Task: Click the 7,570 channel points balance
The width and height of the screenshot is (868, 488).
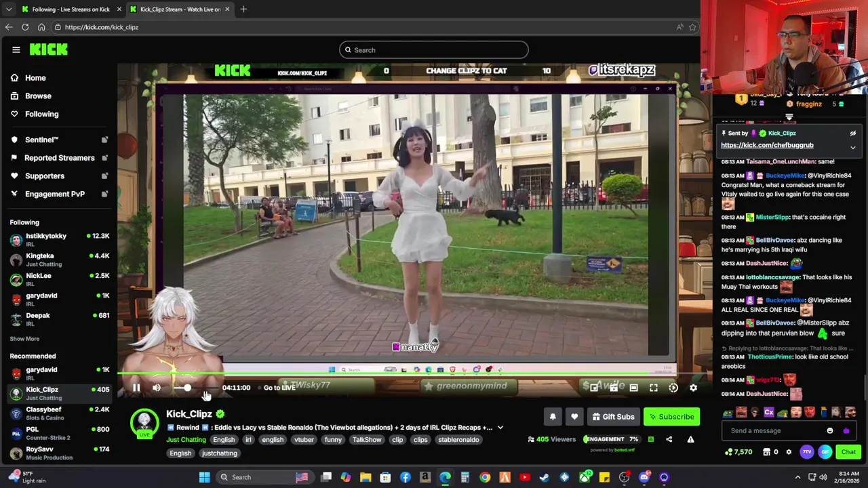Action: click(x=738, y=452)
